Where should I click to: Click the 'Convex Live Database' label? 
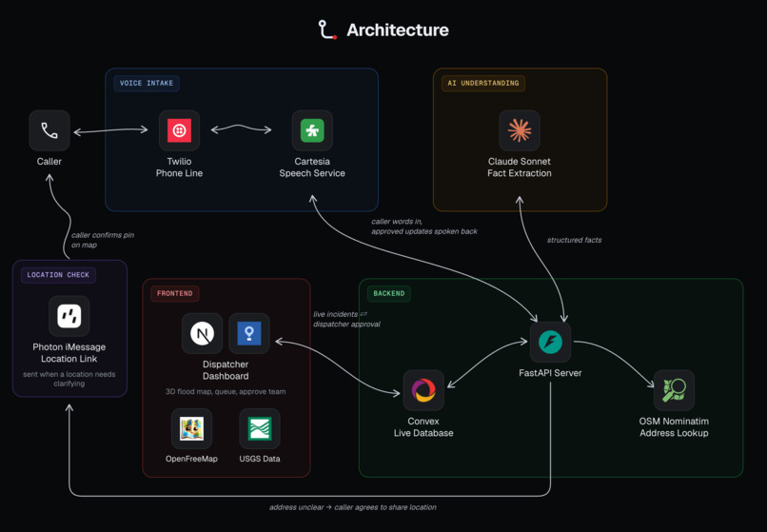tap(423, 427)
